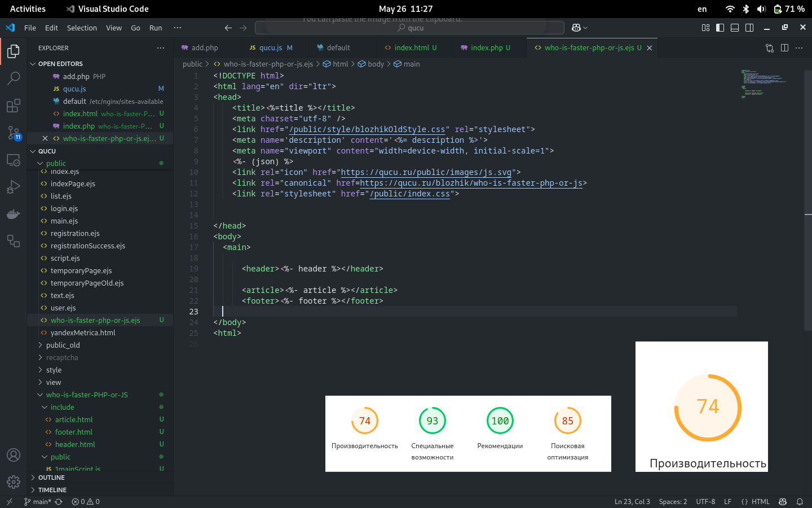Viewport: 812px width, 508px height.
Task: Open the Edit menu
Action: point(51,28)
